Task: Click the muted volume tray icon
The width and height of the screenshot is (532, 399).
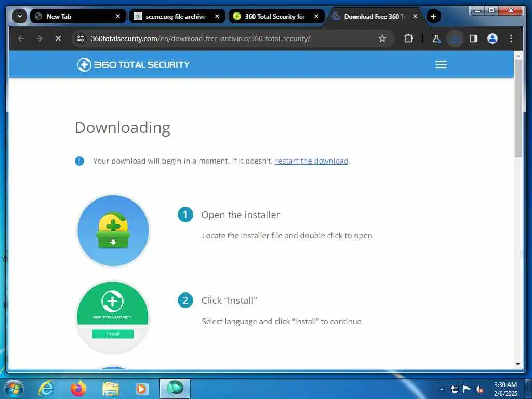Action: pyautogui.click(x=480, y=390)
